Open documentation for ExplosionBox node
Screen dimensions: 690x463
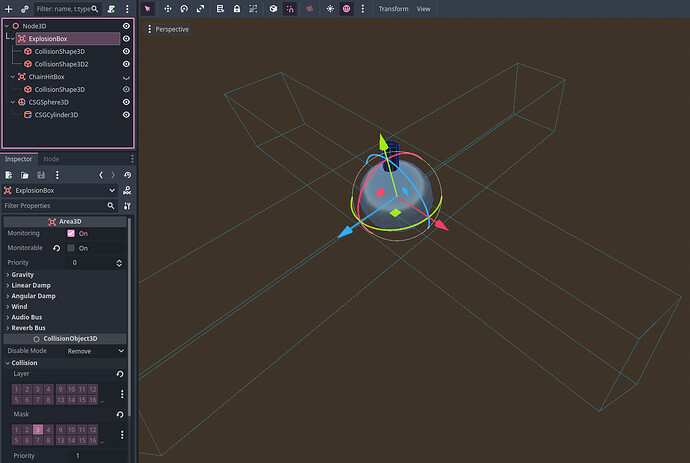click(x=127, y=191)
